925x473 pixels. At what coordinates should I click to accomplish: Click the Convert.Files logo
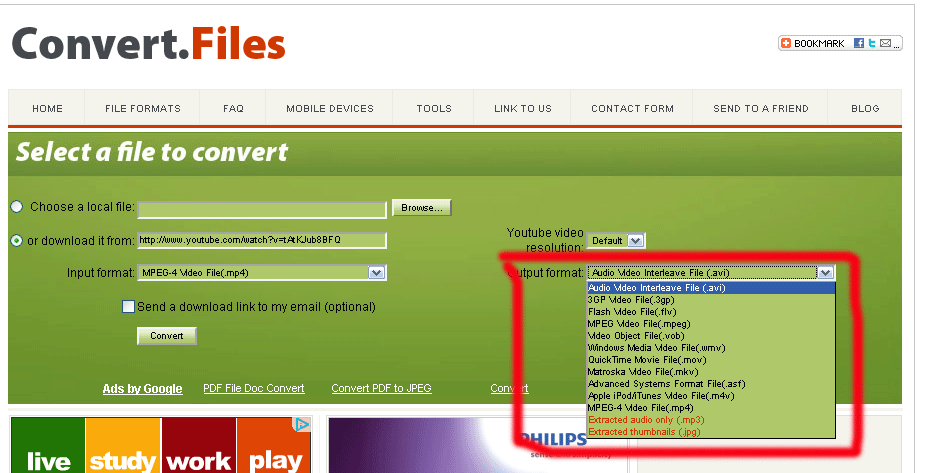click(x=148, y=44)
